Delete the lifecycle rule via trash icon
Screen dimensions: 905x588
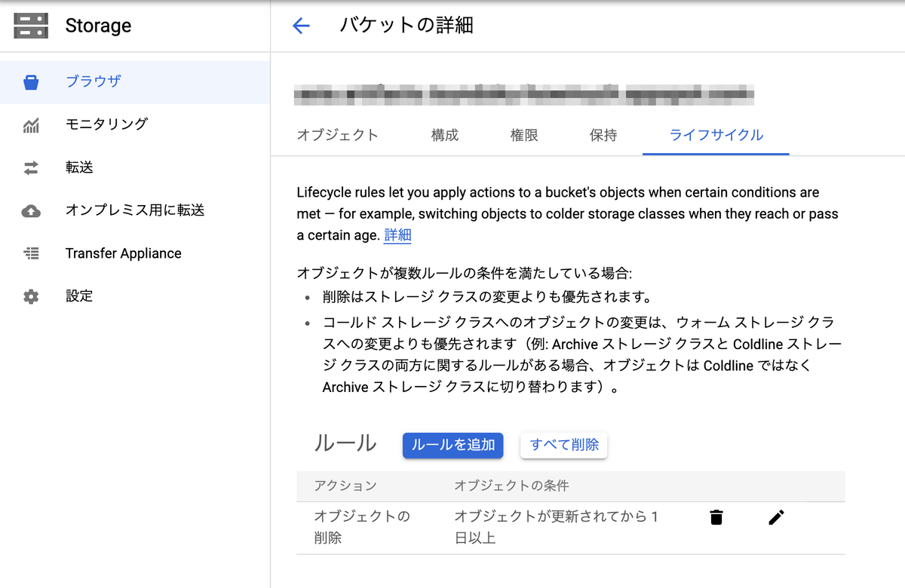pyautogui.click(x=716, y=517)
